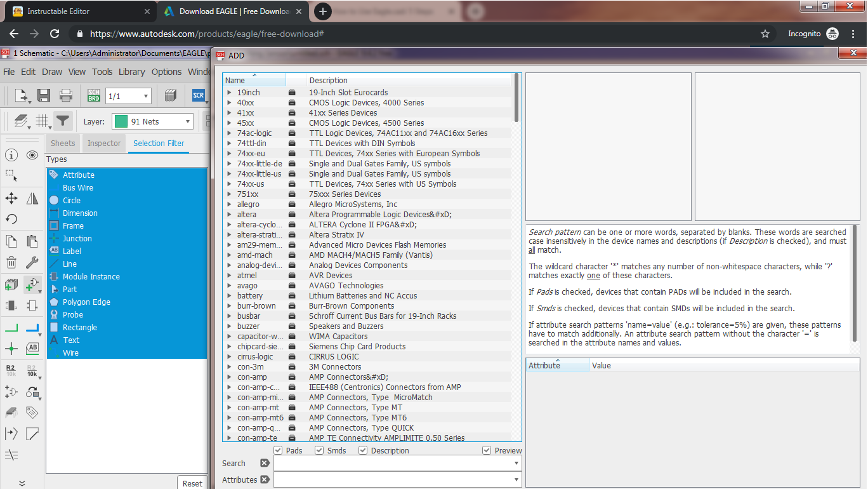Open the File menu
The width and height of the screenshot is (868, 489).
coord(9,72)
